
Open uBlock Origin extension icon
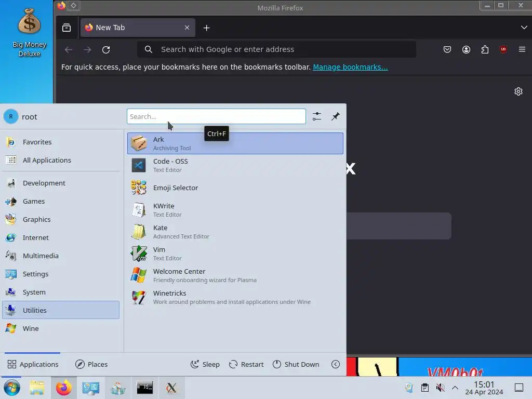[x=503, y=49]
